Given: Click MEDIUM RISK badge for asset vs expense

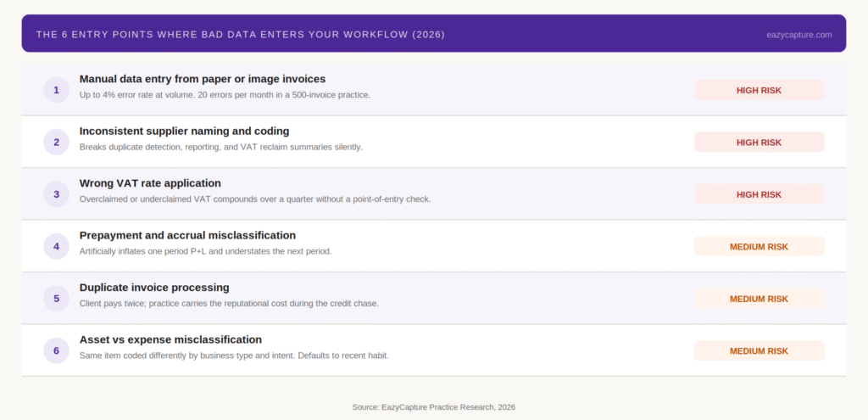Looking at the screenshot, I should click(x=759, y=350).
